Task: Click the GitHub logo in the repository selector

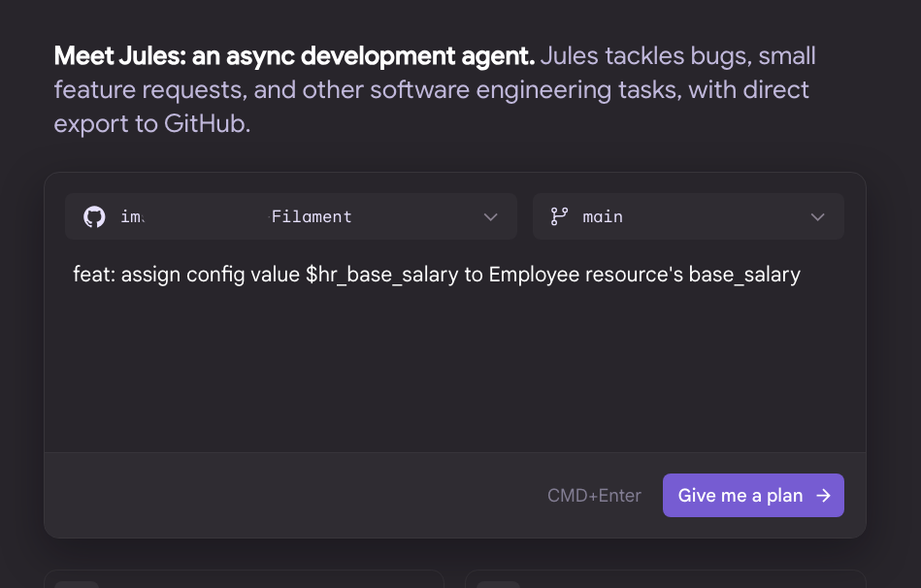Action: [94, 216]
